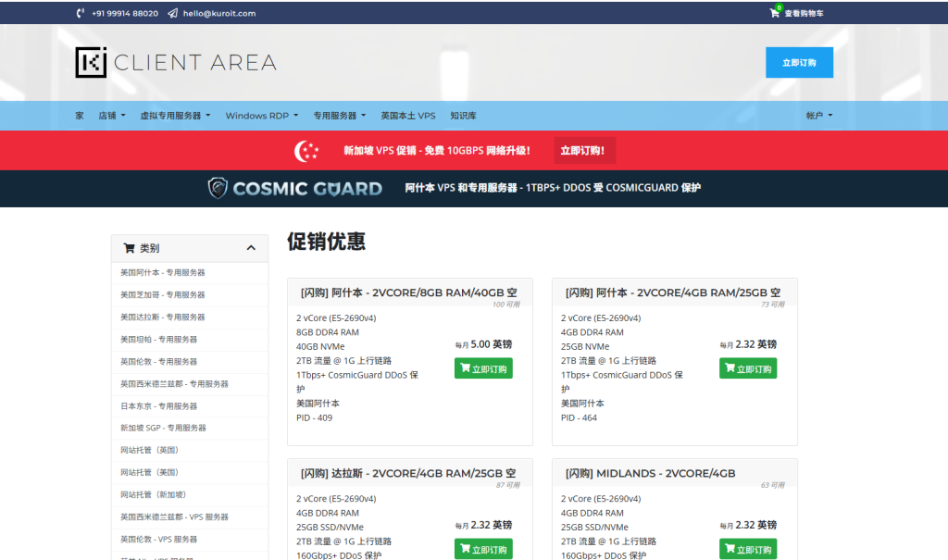Screen dimensions: 948x560
Task: Order the 阿什本 8GB RAM/40GB plan
Action: [483, 368]
